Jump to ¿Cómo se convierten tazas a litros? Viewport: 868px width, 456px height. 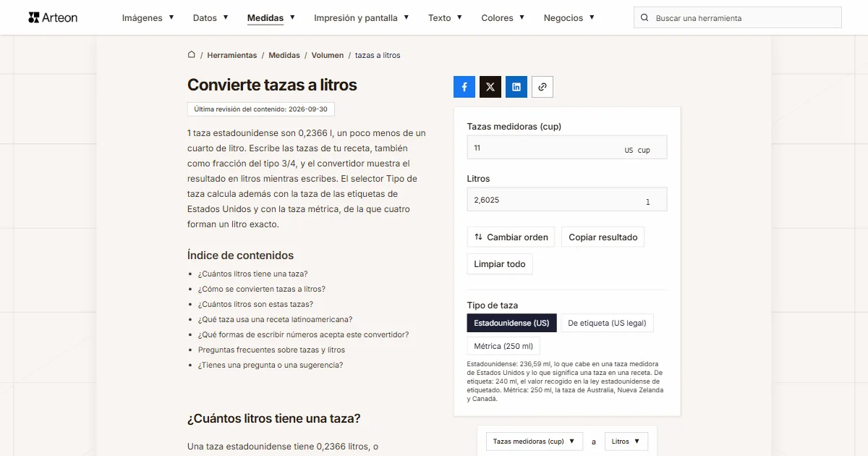pos(262,289)
